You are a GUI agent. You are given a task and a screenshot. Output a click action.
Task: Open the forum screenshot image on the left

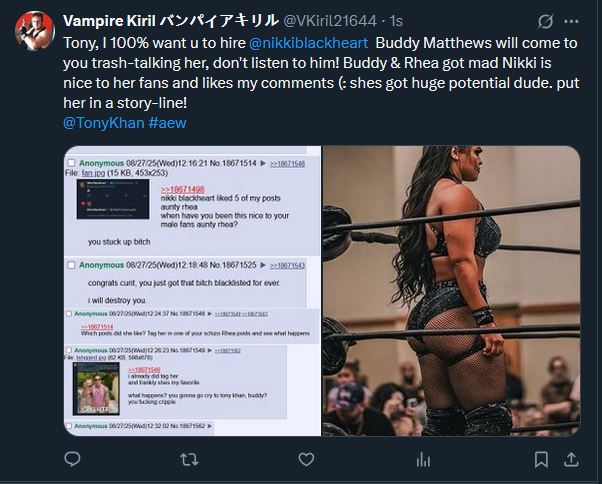[x=192, y=291]
